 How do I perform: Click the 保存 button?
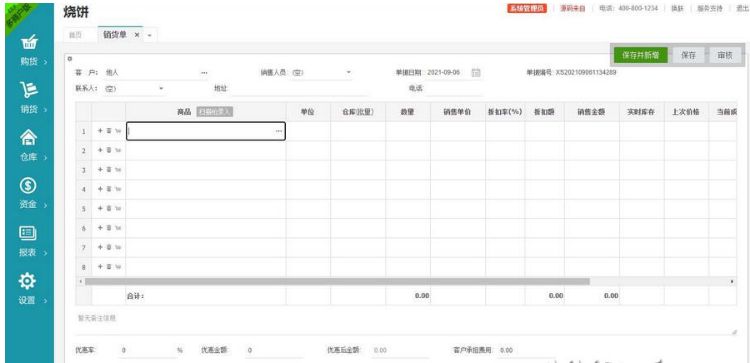[x=688, y=55]
